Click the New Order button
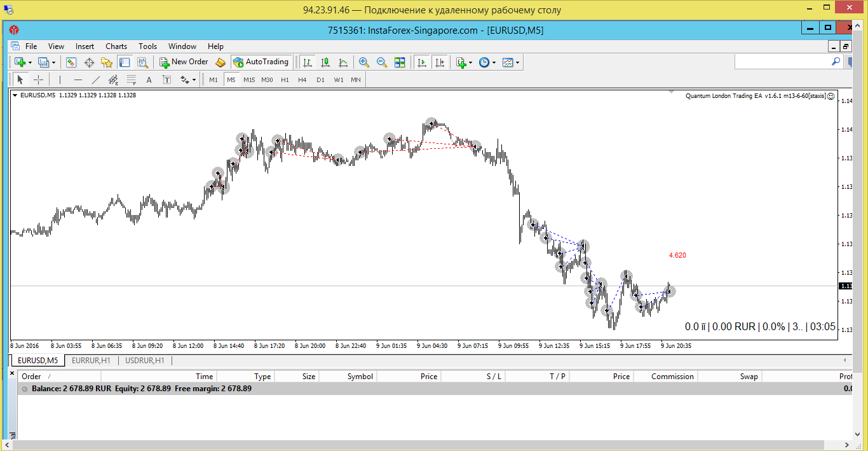Viewport: 868px width, 451px height. click(184, 62)
